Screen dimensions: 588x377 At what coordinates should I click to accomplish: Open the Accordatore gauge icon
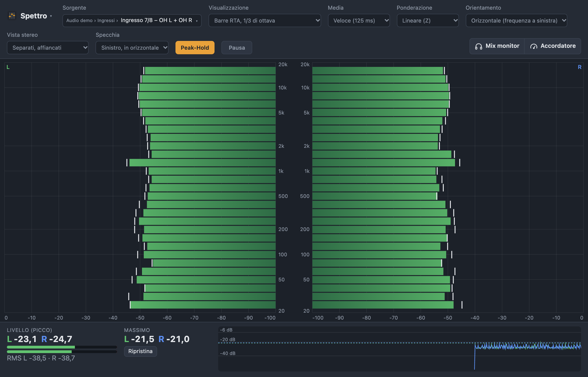534,46
